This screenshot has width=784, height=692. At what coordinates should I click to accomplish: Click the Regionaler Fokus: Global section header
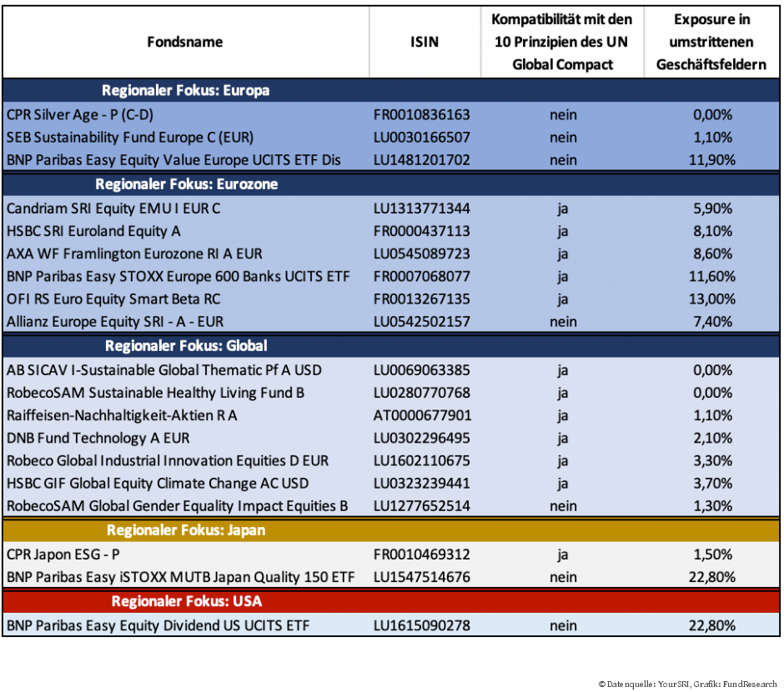pos(185,345)
